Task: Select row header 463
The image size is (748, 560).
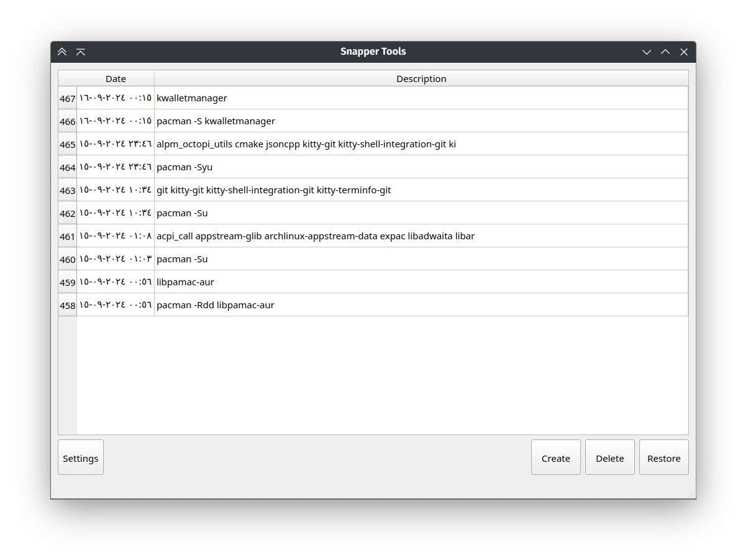Action: pos(68,190)
